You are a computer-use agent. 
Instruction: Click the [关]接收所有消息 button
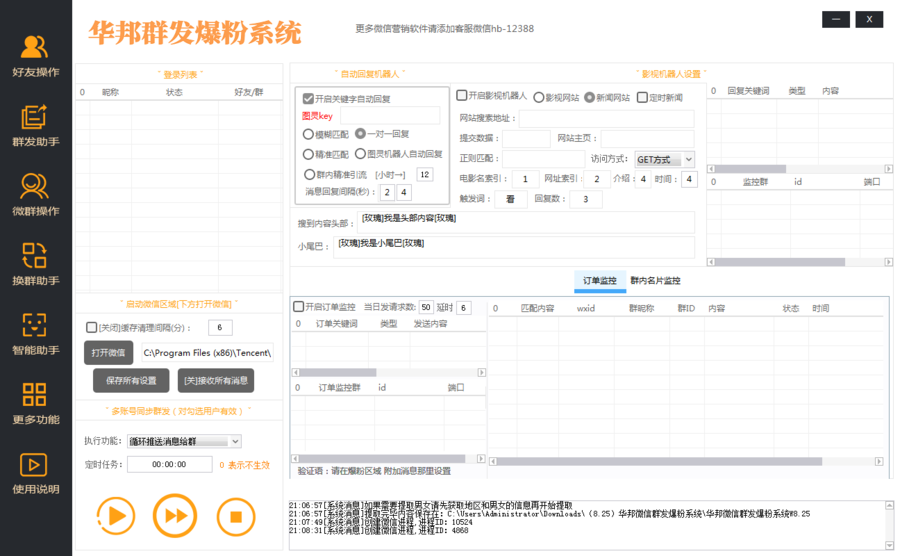(216, 380)
